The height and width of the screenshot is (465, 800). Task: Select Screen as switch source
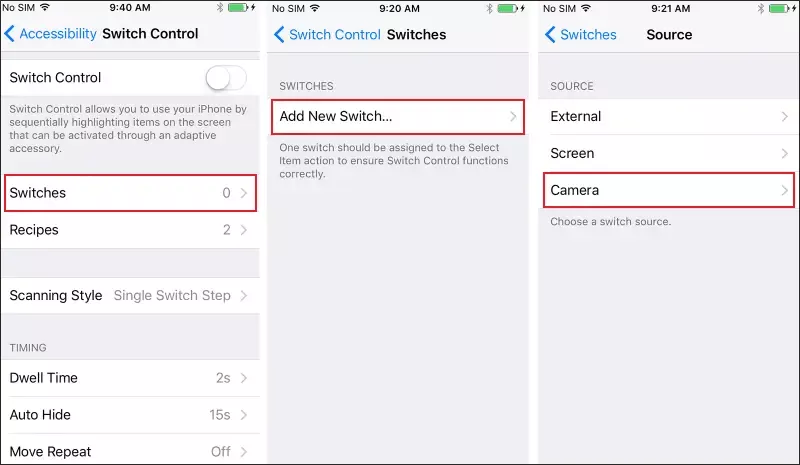668,154
